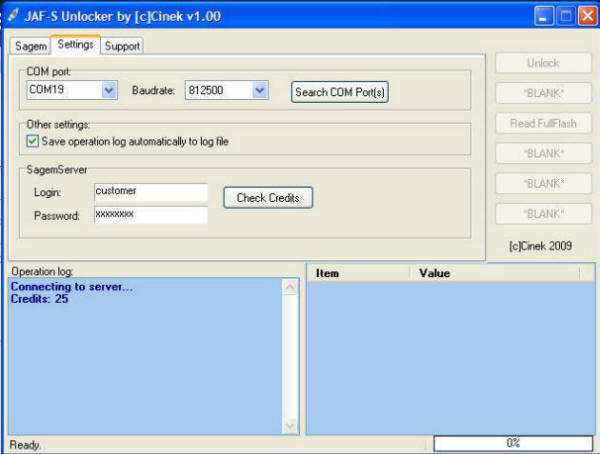Image resolution: width=600 pixels, height=454 pixels.
Task: Maximize the JAF-S Unlocker window
Action: [566, 16]
